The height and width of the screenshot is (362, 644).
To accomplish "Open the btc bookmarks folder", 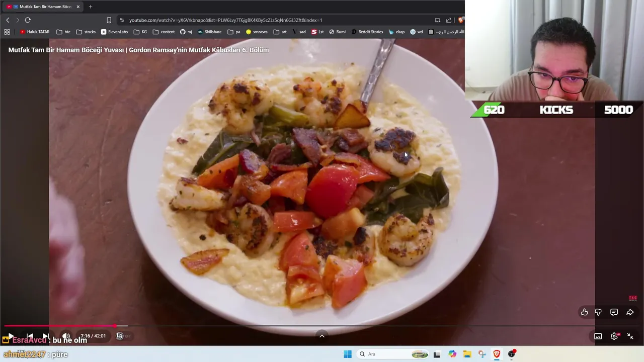I will point(63,32).
